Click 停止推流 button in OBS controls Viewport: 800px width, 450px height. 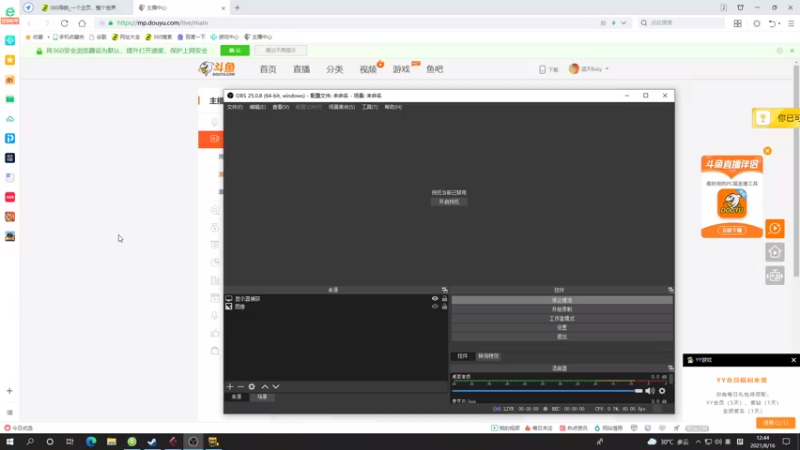pyautogui.click(x=562, y=300)
